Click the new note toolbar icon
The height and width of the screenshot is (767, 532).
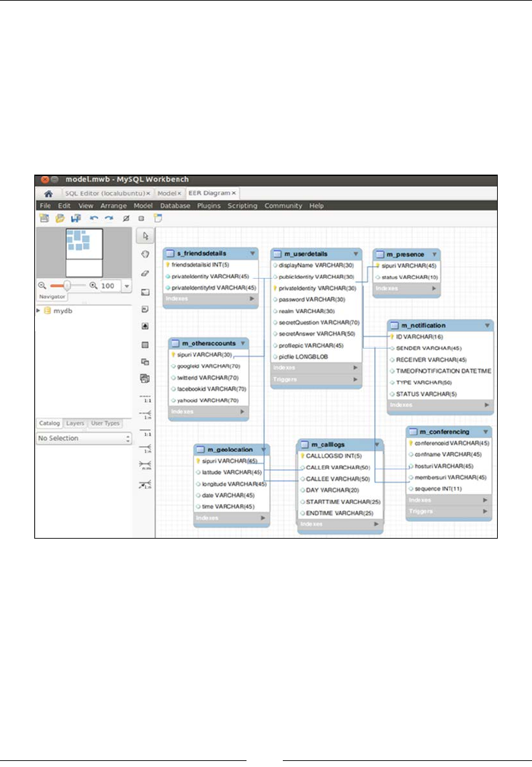click(x=158, y=218)
